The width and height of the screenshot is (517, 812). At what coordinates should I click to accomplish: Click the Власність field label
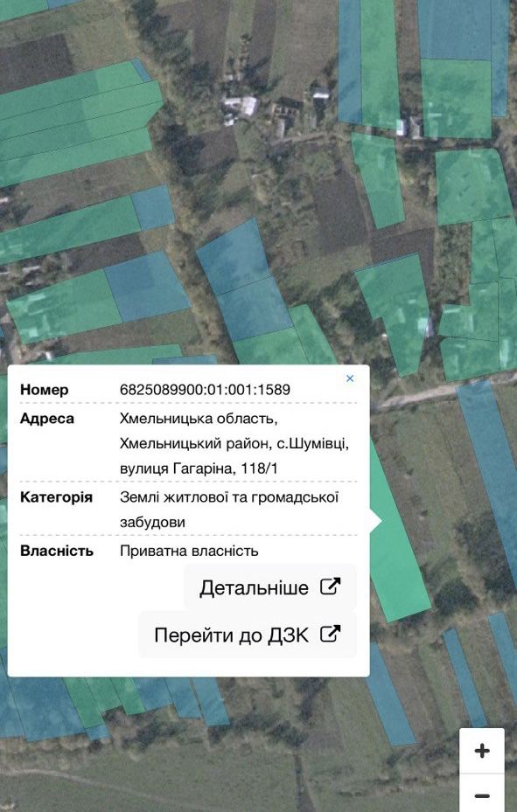tap(57, 551)
